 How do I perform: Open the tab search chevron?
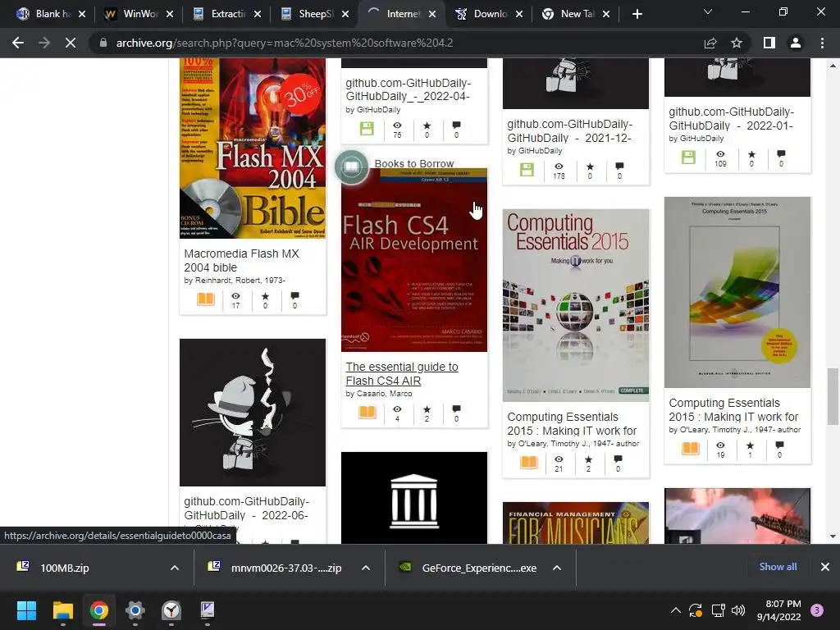point(708,11)
